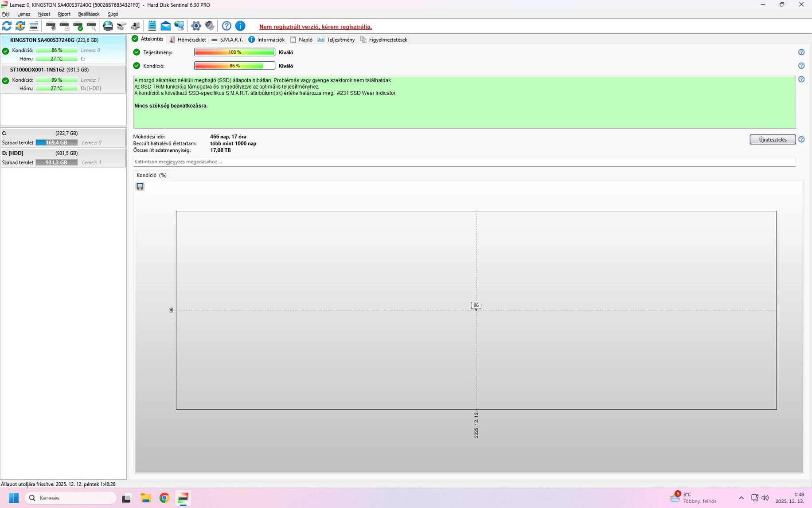Click the help icon beside Teljesítmény bar
Screen dimensions: 812x508
point(801,52)
